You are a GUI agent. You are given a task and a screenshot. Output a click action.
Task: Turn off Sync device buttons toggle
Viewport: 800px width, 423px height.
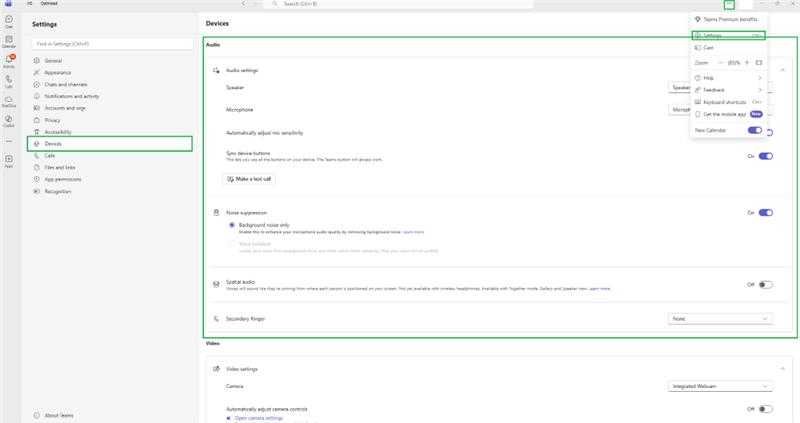click(765, 156)
